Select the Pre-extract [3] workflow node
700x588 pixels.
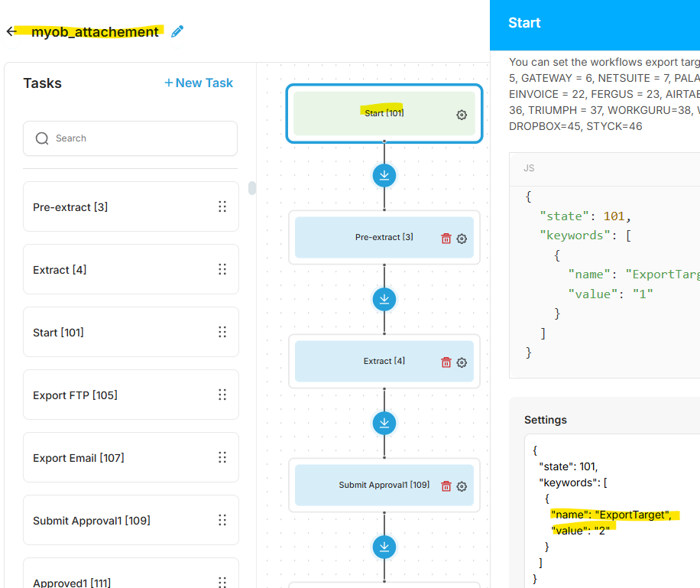pos(384,237)
